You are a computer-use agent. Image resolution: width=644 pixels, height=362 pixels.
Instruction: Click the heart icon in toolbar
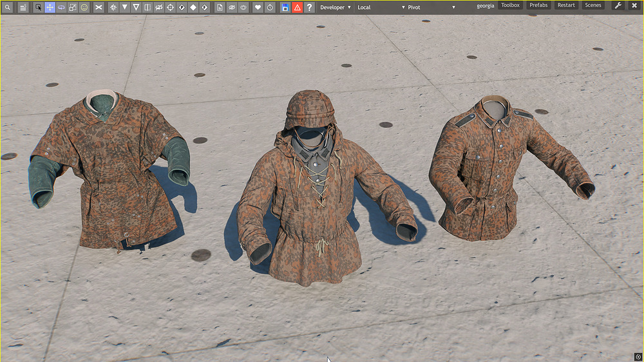click(258, 7)
